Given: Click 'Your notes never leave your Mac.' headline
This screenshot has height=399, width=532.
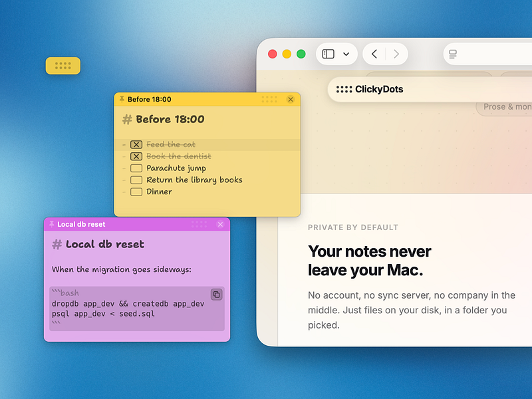Looking at the screenshot, I should click(370, 261).
